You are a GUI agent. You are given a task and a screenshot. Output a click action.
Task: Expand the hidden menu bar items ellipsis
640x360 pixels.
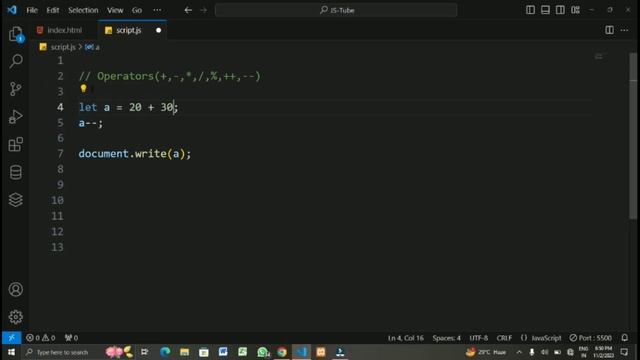coord(157,10)
